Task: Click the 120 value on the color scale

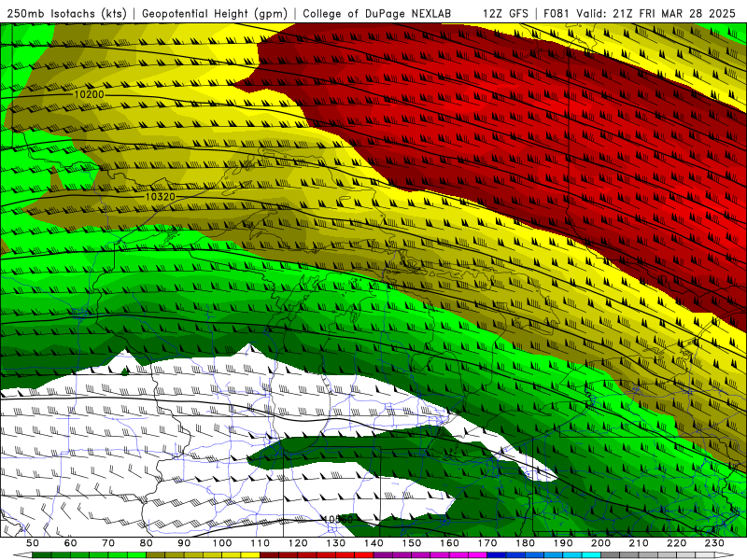Action: click(298, 543)
